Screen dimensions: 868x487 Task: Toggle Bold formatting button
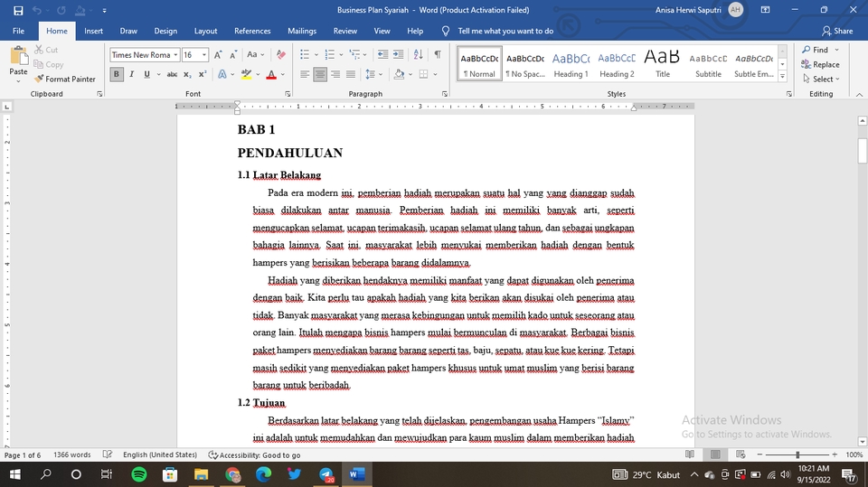[117, 74]
